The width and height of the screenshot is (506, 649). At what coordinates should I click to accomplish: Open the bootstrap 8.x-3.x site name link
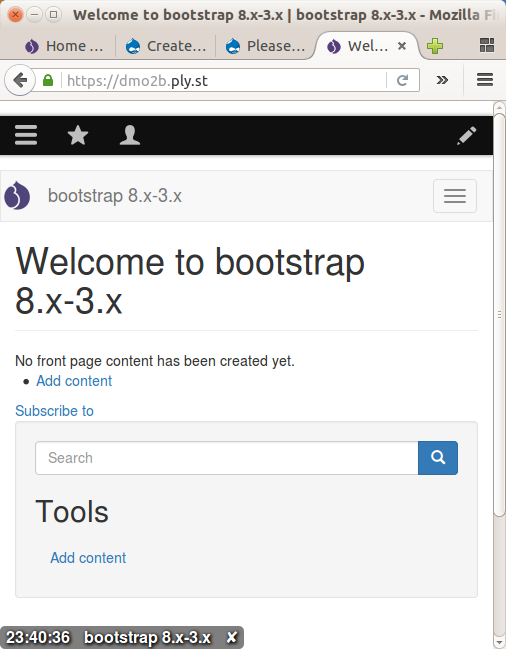[x=115, y=196]
